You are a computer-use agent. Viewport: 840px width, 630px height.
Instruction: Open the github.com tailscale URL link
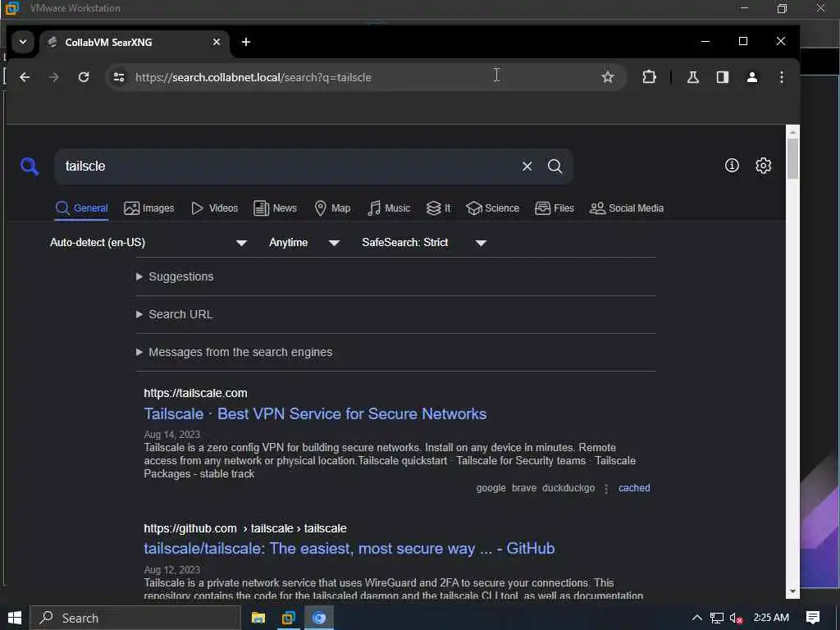(x=244, y=529)
